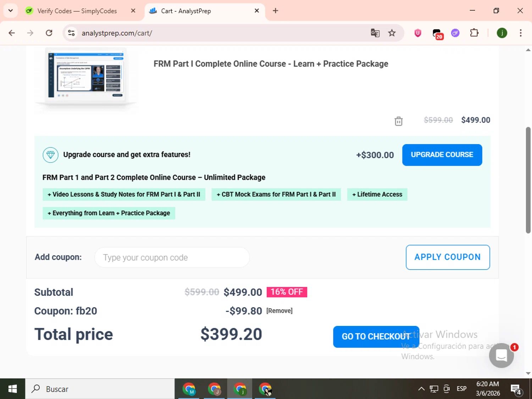Click the network icon in system tray
Viewport: 532px width, 399px height.
[x=434, y=389]
